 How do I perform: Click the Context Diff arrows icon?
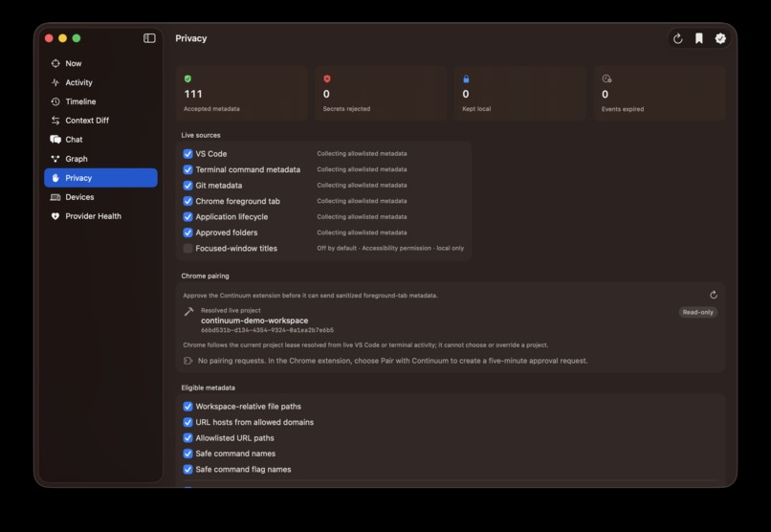click(x=55, y=121)
